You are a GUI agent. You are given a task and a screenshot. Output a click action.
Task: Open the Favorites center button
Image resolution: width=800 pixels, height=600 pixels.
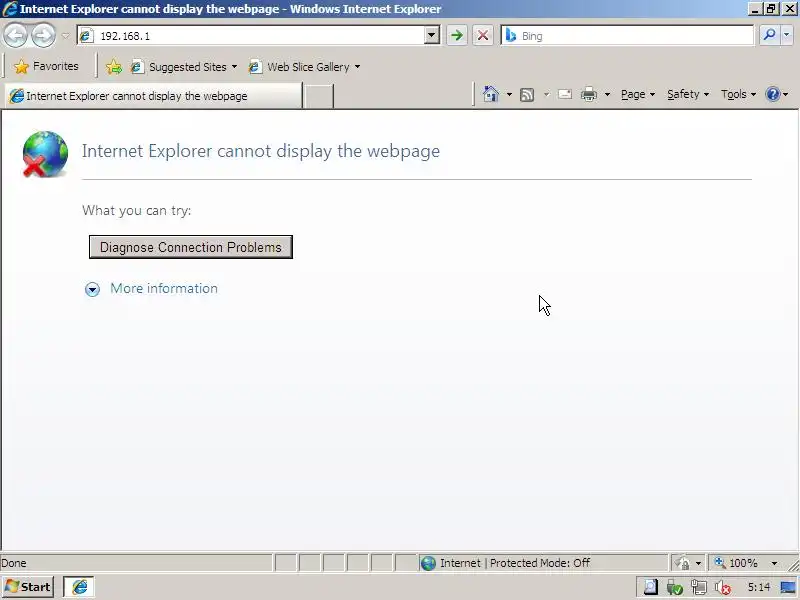tap(46, 66)
